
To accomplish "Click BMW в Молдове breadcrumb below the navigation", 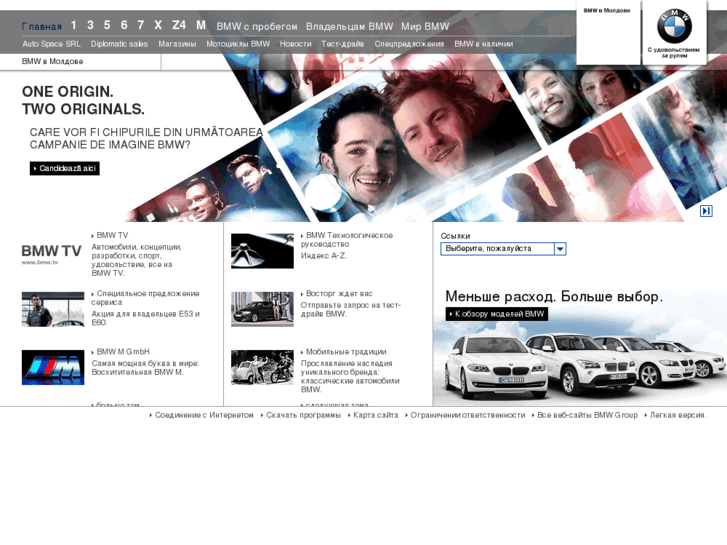I will [52, 61].
